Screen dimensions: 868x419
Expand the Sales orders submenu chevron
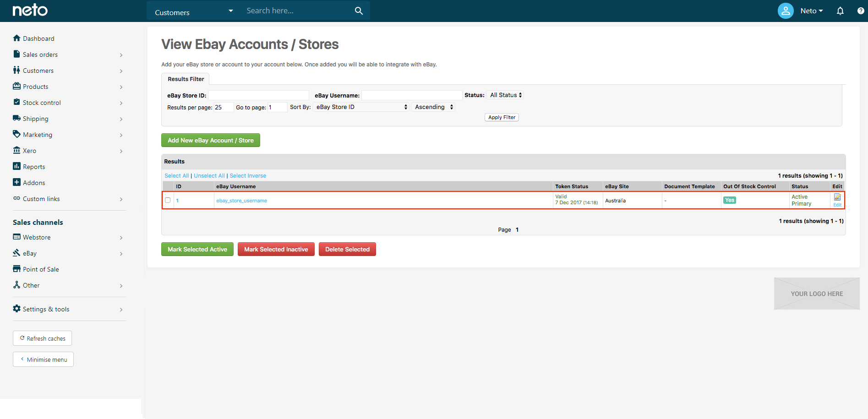click(x=121, y=55)
